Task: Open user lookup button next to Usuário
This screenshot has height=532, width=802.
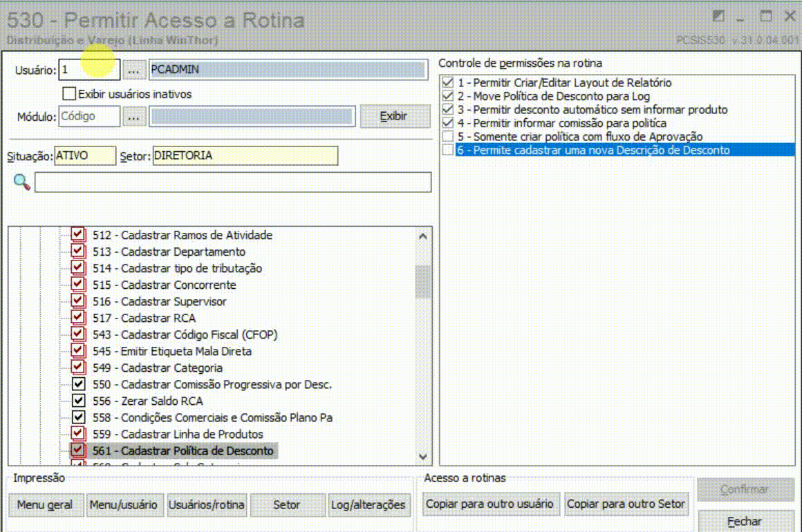Action: click(x=133, y=70)
